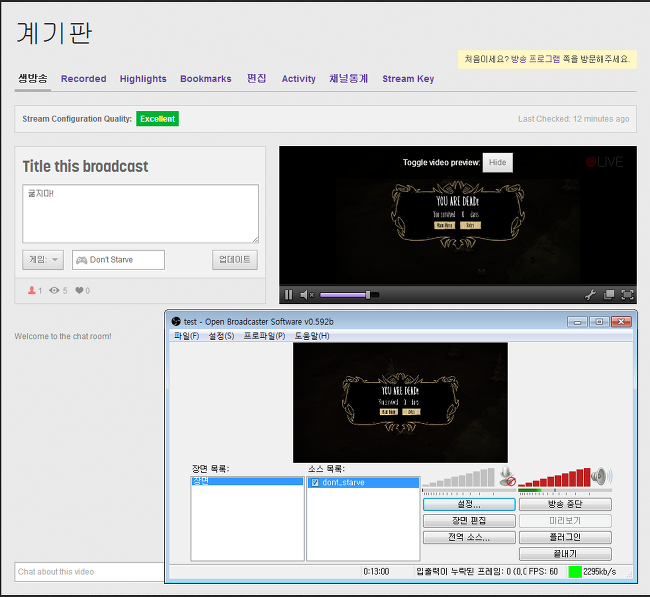The width and height of the screenshot is (650, 597).
Task: Open the Highlights tab
Action: tap(143, 79)
